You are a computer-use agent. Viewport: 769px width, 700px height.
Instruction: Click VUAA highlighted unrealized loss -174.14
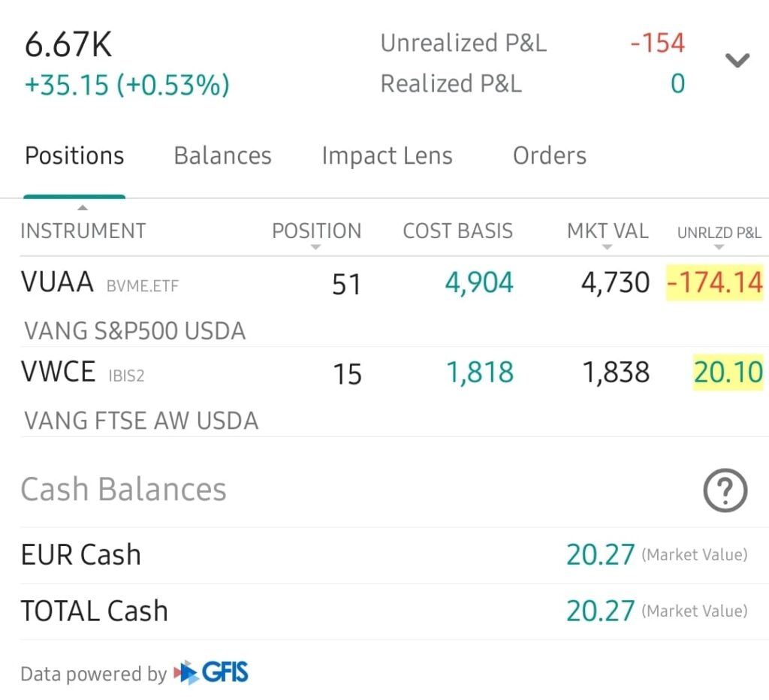(714, 283)
